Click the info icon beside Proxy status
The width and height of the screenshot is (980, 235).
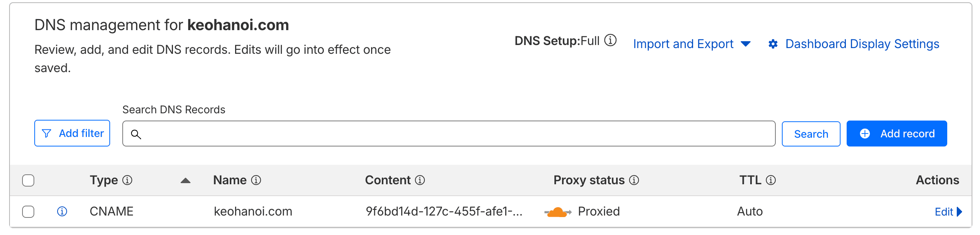tap(634, 180)
